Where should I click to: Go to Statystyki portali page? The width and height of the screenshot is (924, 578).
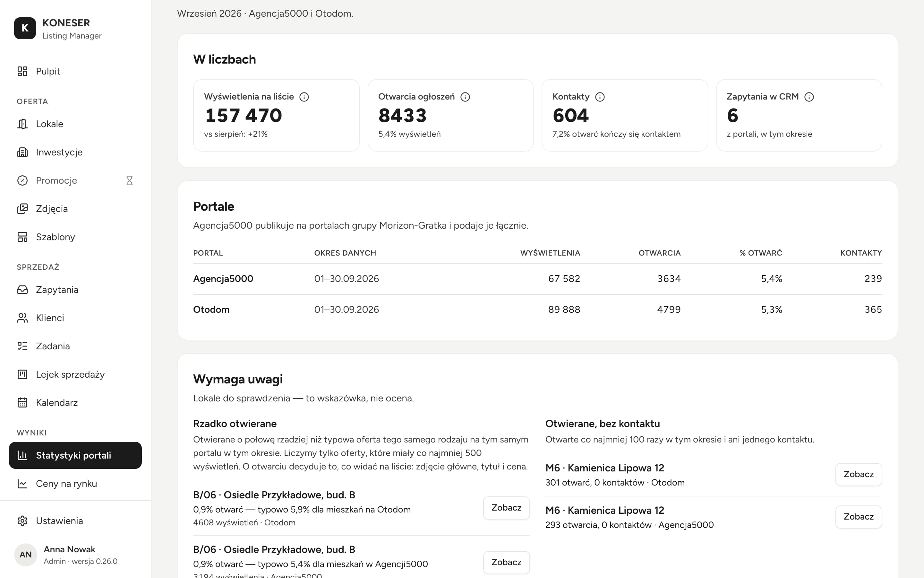(75, 455)
